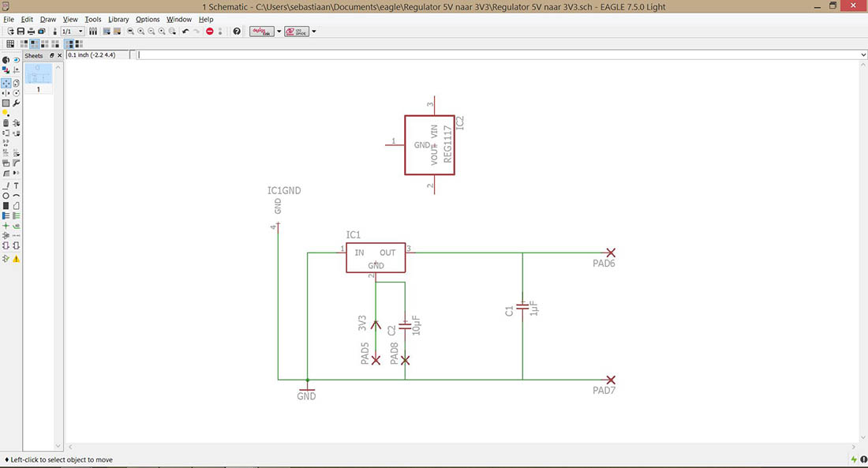Screen dimensions: 868x468
Task: Select the Move tool
Action: coord(6,83)
